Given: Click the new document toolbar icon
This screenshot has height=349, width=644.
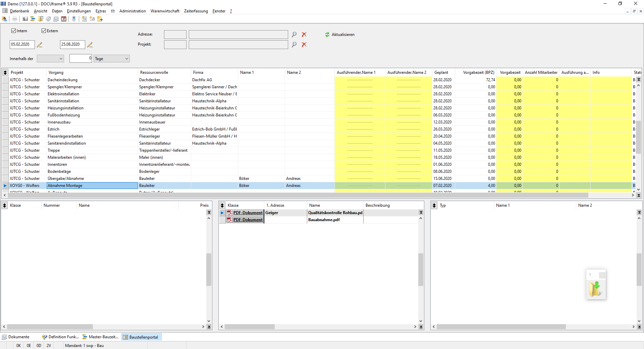Looking at the screenshot, I should pos(84,19).
